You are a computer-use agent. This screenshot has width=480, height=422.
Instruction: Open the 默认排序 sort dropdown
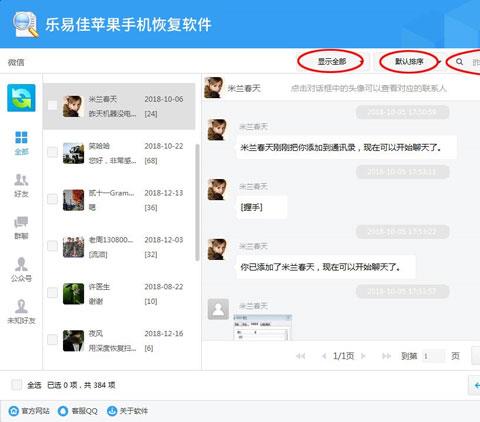click(x=409, y=62)
